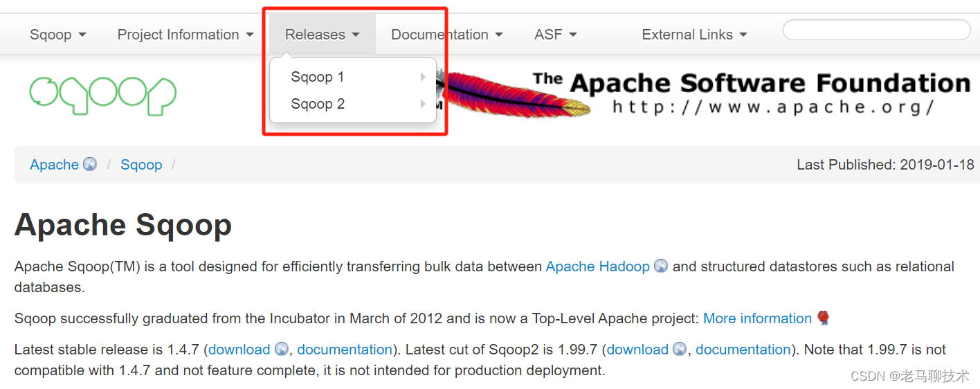The width and height of the screenshot is (980, 389).
Task: Open the 1.4.7 download link
Action: tap(239, 350)
